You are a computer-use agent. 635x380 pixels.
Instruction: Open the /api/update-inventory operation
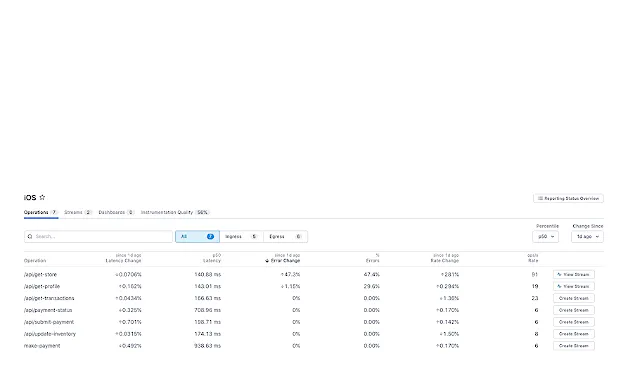pyautogui.click(x=50, y=334)
